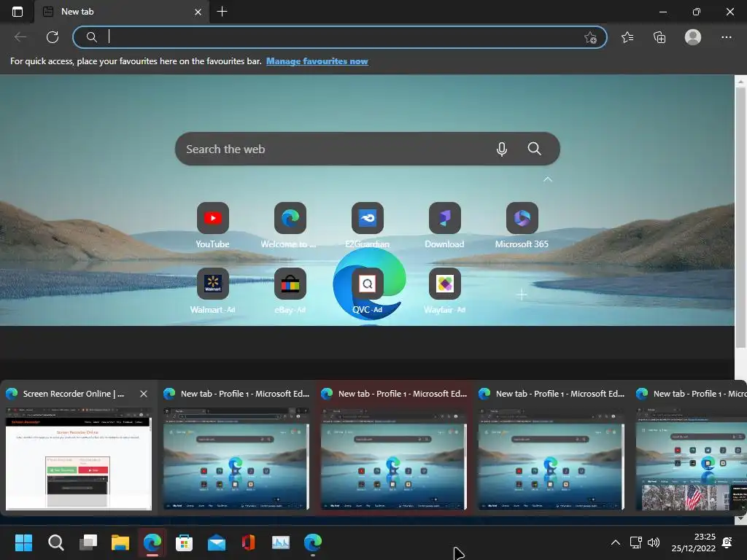Select the third New tab Profile 1 window preview
This screenshot has height=560, width=747.
click(x=551, y=448)
